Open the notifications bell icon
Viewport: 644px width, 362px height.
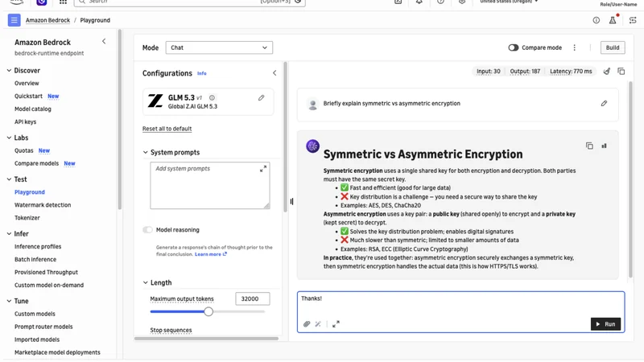(x=419, y=2)
